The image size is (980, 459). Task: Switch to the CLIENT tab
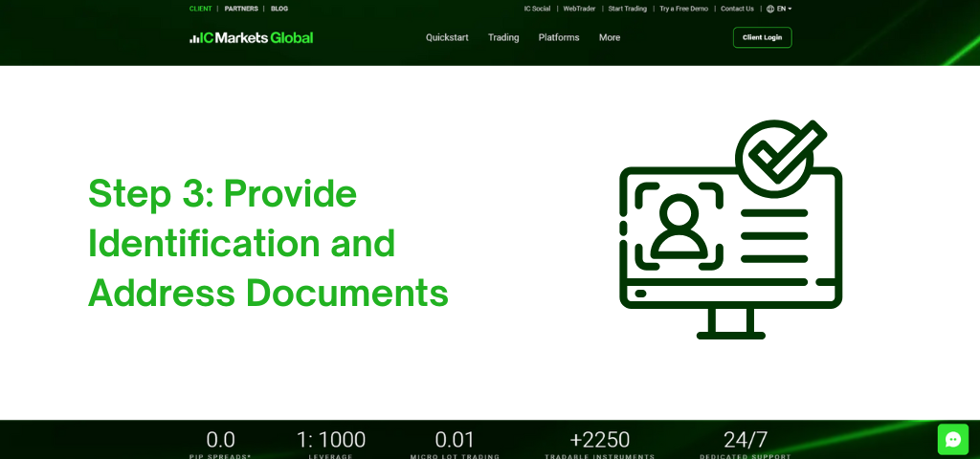pyautogui.click(x=201, y=9)
